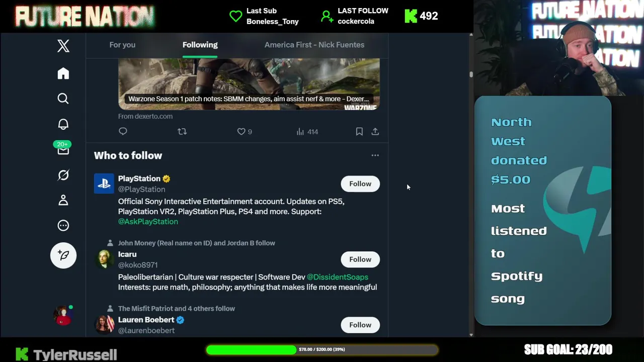Click the X logo in the sidebar
Viewport: 644px width, 362px height.
(x=63, y=46)
